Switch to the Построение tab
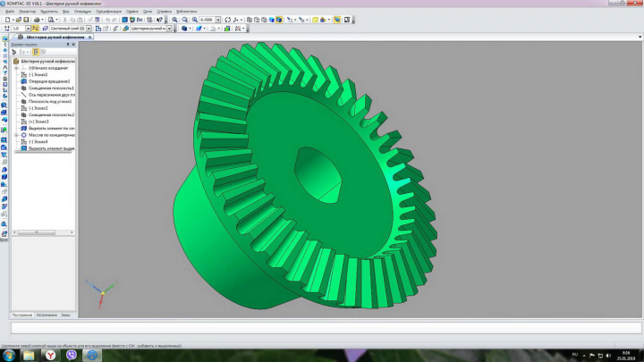The width and height of the screenshot is (644, 362). [x=22, y=316]
